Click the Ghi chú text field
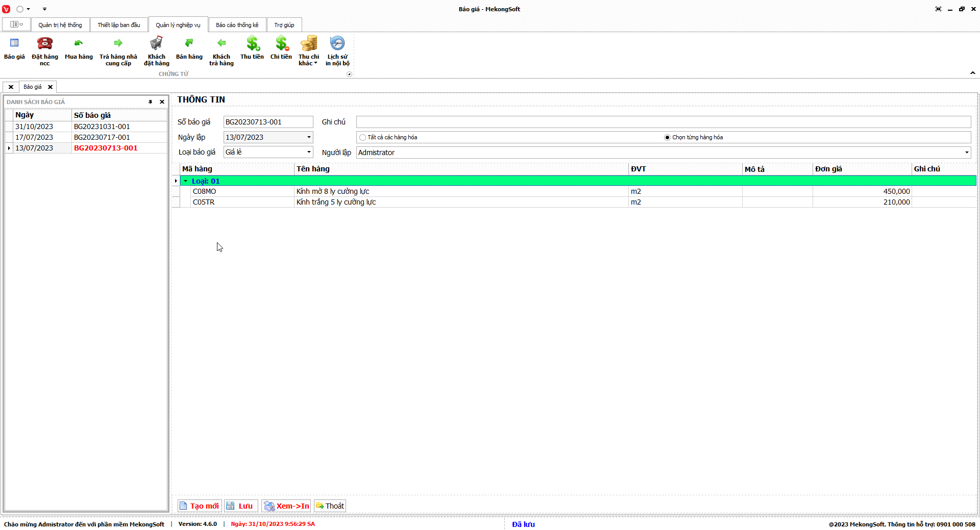Image resolution: width=980 pixels, height=530 pixels. tap(664, 122)
